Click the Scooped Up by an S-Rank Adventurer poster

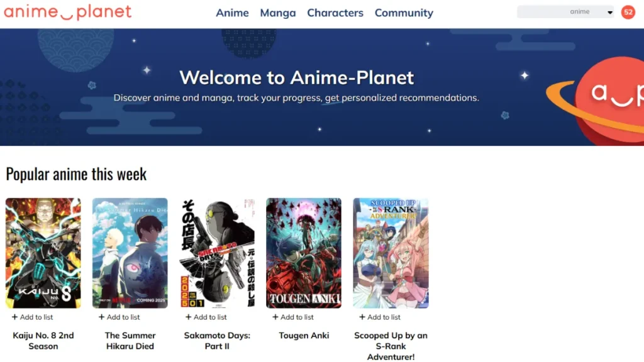(x=391, y=251)
